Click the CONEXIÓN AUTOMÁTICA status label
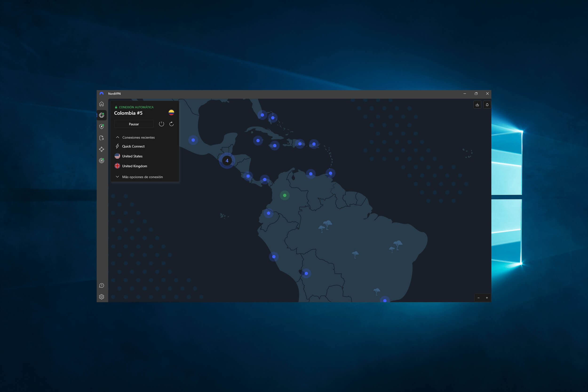This screenshot has width=588, height=392. click(136, 107)
